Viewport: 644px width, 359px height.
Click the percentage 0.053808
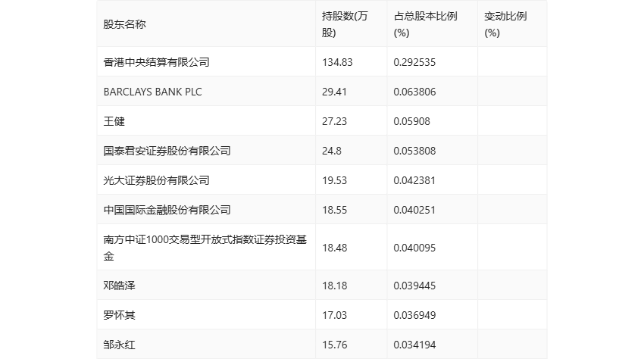tap(414, 151)
